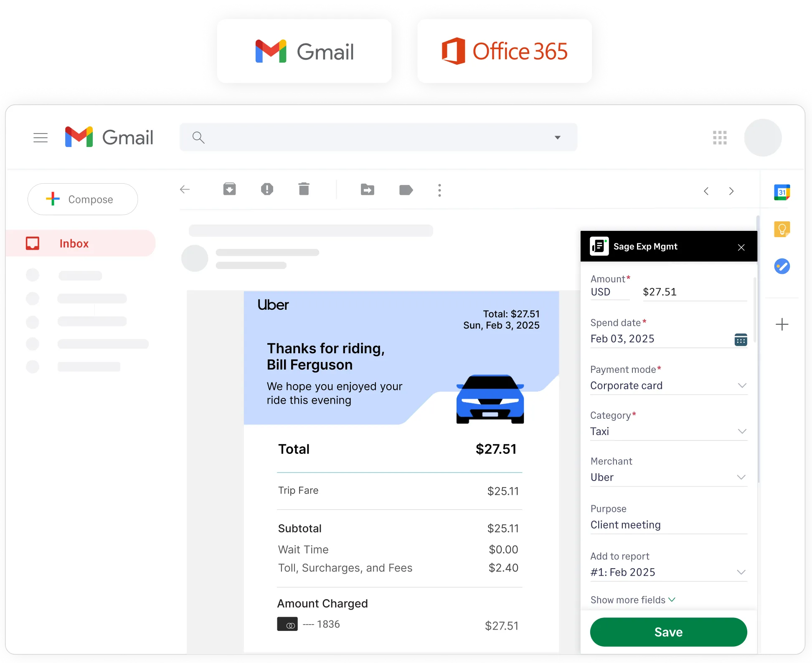
Task: Move the email to a folder
Action: click(367, 190)
